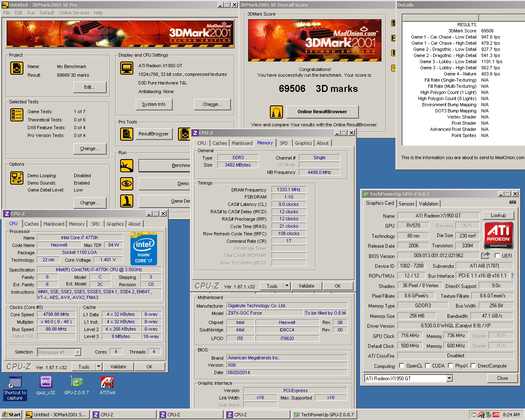Image resolution: width=525 pixels, height=420 pixels.
Task: Switch to Untitled - 3DMark2001 taskbar item
Action: pyautogui.click(x=56, y=415)
